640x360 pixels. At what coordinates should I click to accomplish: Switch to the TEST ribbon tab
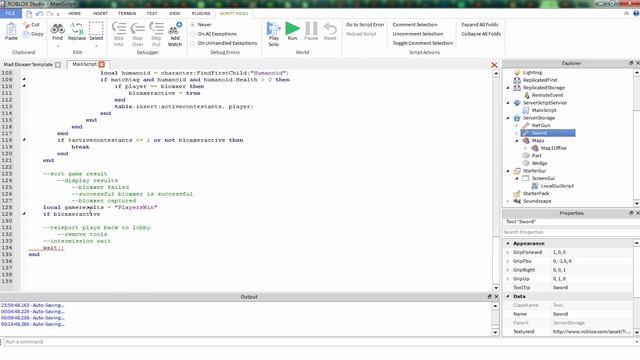pos(152,13)
